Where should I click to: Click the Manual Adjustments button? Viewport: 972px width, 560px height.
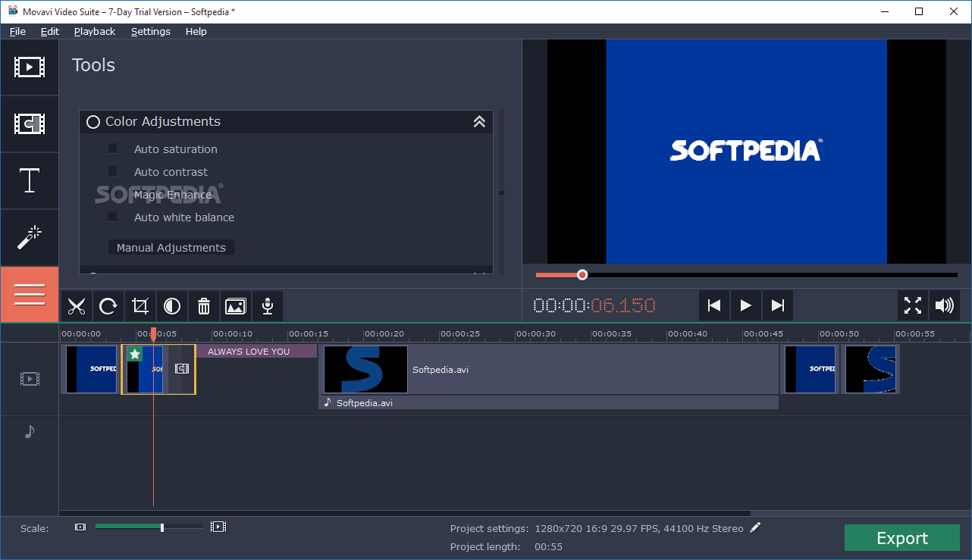[x=171, y=248]
